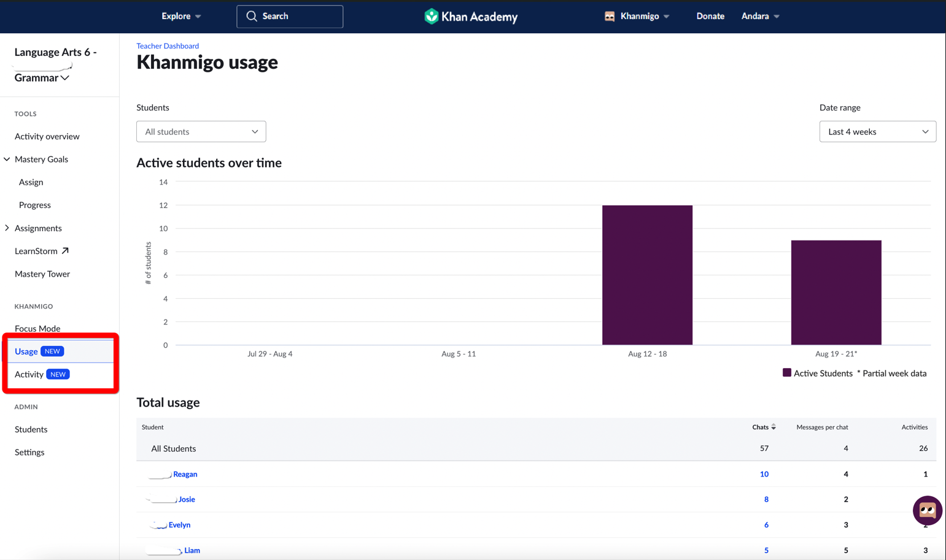Expand the Assignments section chevron

click(x=7, y=228)
